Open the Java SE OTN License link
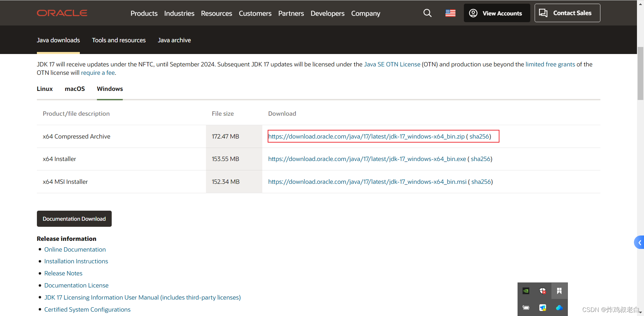The image size is (644, 316). click(392, 64)
